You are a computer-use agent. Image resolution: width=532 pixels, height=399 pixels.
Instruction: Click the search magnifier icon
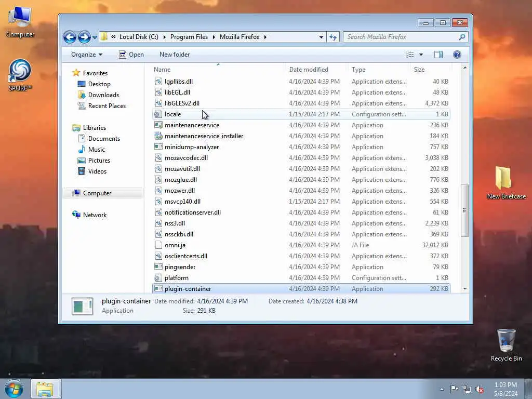click(462, 37)
